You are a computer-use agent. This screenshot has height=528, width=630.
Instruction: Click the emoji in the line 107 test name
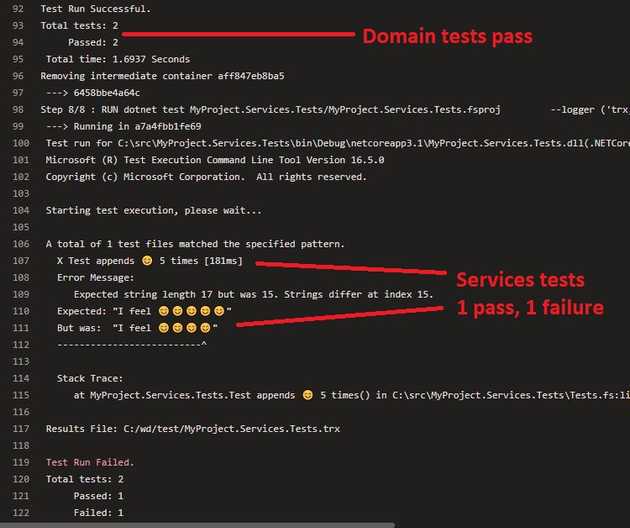146,261
